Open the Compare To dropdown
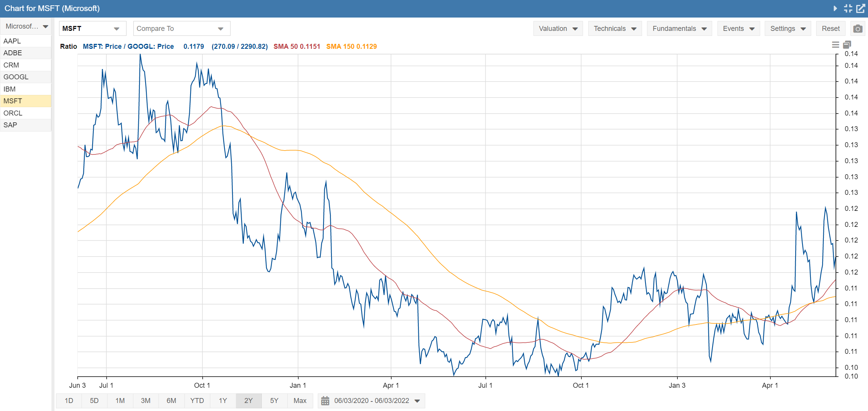Image resolution: width=868 pixels, height=411 pixels. click(x=181, y=29)
